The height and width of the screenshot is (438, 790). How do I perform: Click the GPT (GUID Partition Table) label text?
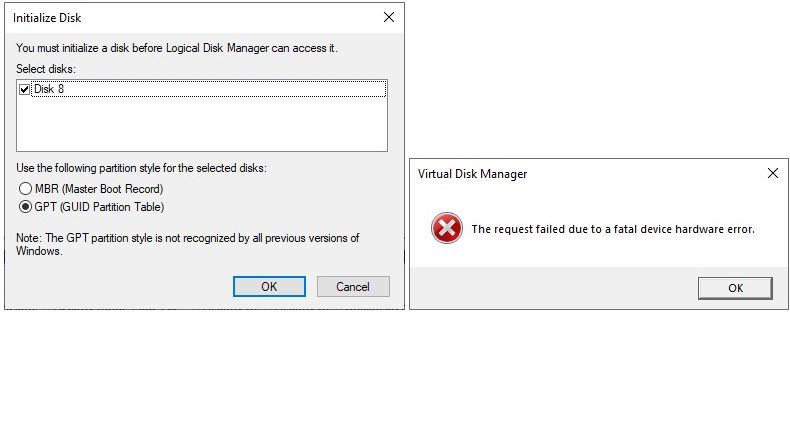coord(99,207)
